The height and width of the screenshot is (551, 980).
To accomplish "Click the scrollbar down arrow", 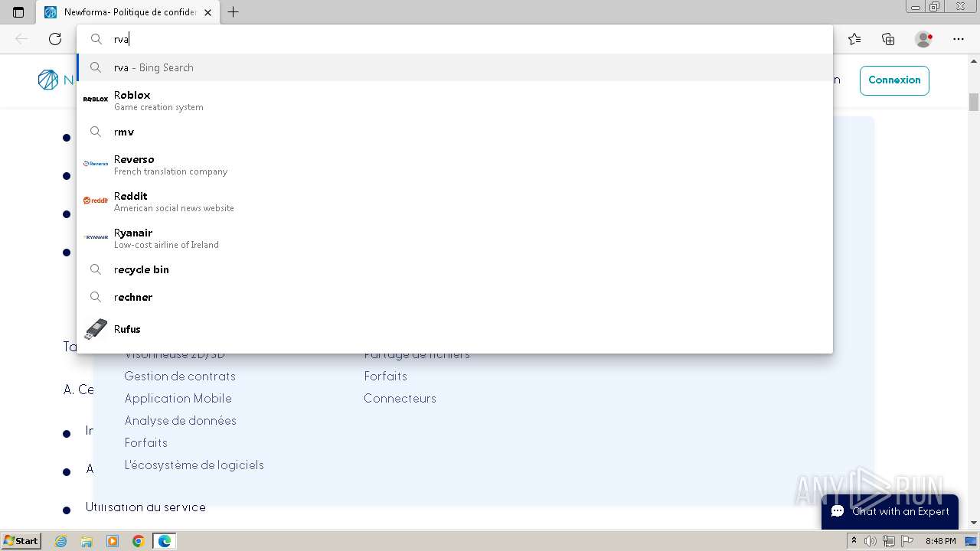I will pos(974,523).
